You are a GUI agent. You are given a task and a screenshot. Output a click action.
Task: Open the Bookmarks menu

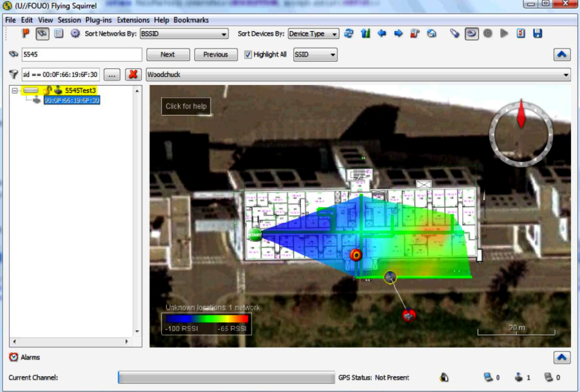point(191,20)
